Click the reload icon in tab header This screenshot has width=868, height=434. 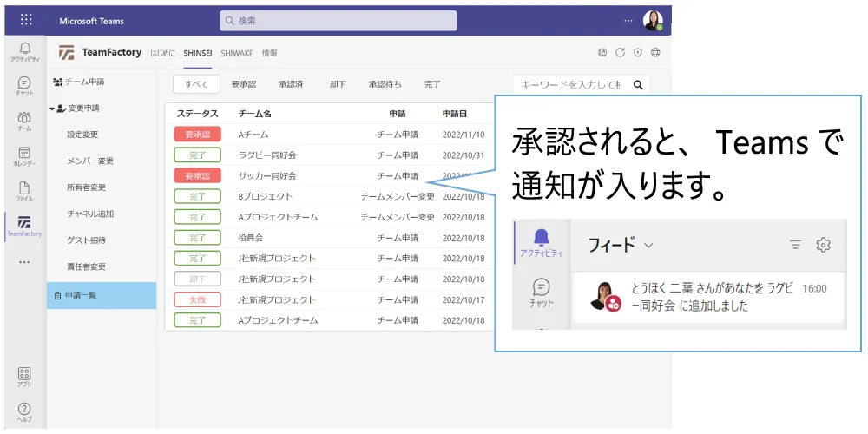(x=620, y=52)
